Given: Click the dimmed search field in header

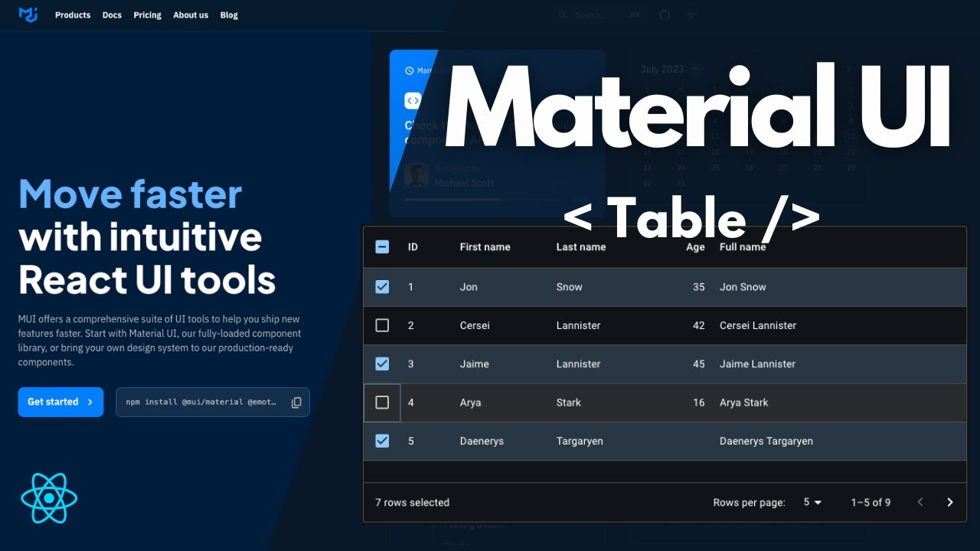Looking at the screenshot, I should [x=600, y=15].
